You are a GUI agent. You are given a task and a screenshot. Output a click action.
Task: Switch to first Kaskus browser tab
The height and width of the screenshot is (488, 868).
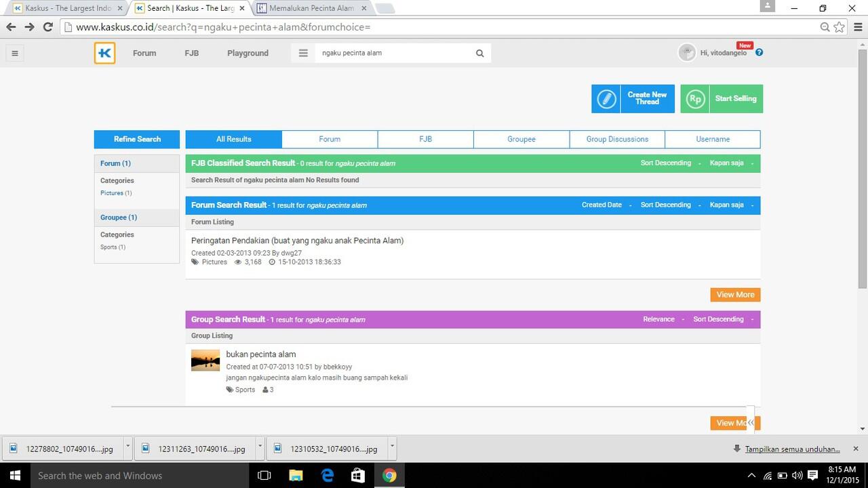(68, 8)
